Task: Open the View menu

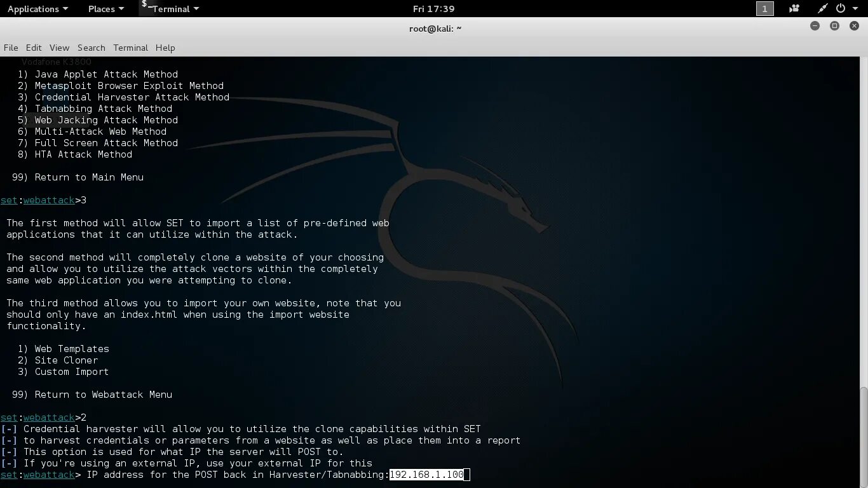Action: [x=59, y=48]
